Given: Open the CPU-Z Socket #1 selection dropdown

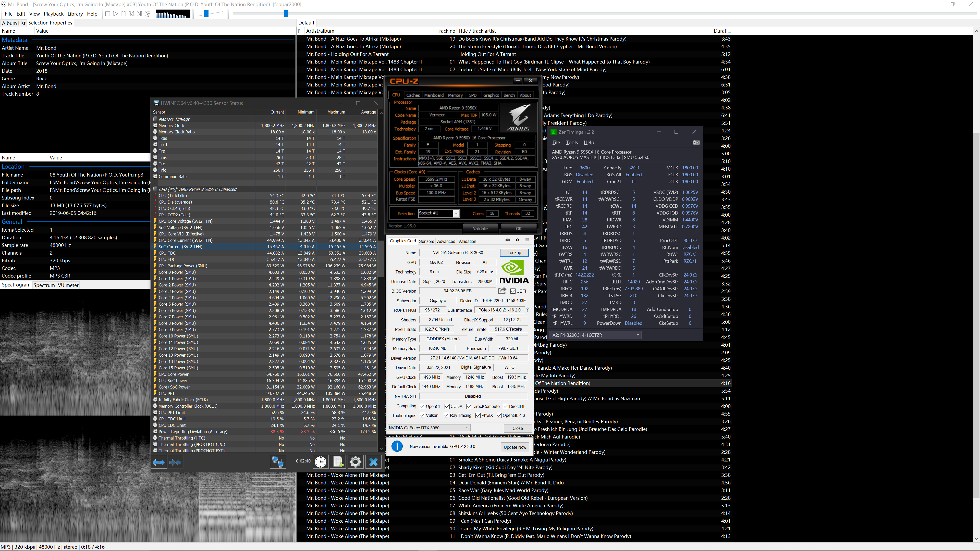Looking at the screenshot, I should pyautogui.click(x=456, y=214).
